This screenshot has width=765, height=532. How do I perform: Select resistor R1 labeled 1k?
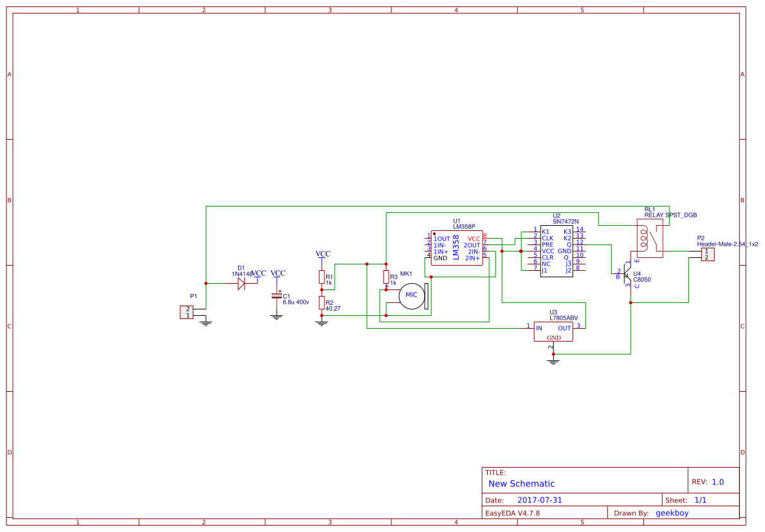[x=322, y=277]
